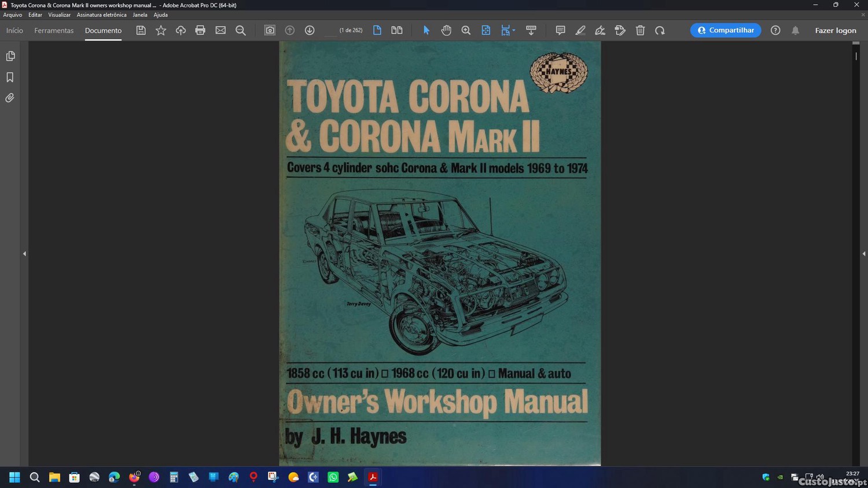This screenshot has width=868, height=488.
Task: Click the Fazer logon link
Action: click(836, 30)
